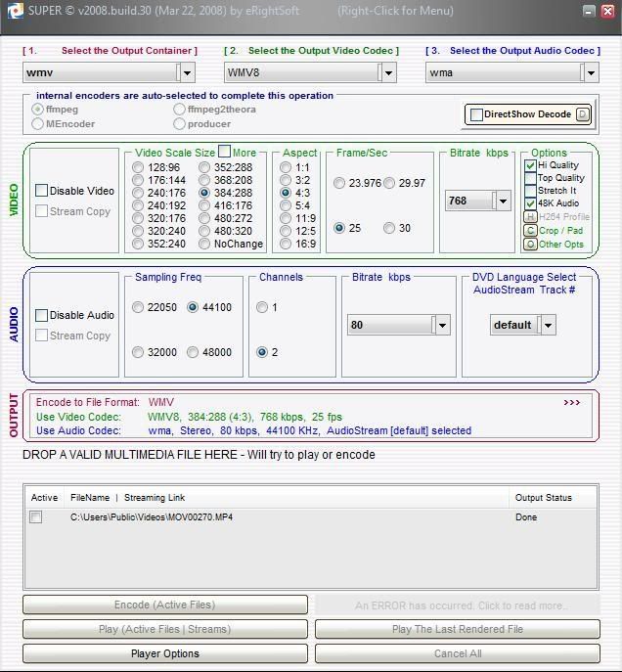The image size is (622, 672).
Task: Set sampling frequency to 32000
Action: click(x=138, y=352)
